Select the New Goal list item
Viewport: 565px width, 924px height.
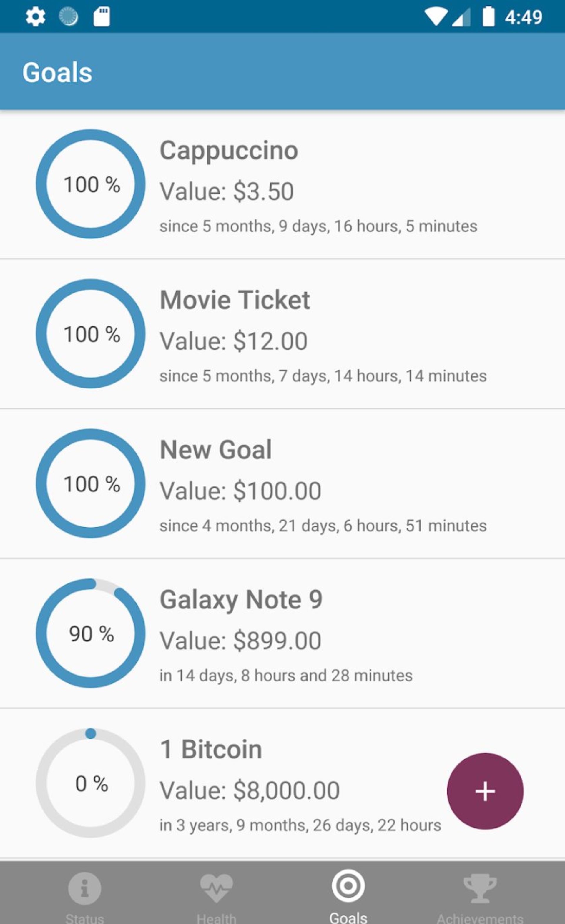pos(282,483)
